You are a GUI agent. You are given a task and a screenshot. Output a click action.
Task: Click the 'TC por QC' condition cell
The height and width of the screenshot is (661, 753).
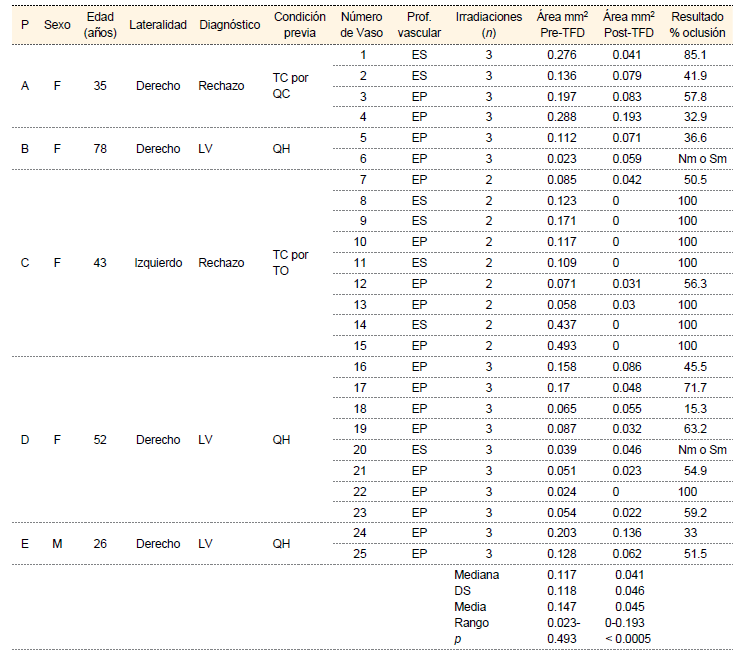(291, 86)
